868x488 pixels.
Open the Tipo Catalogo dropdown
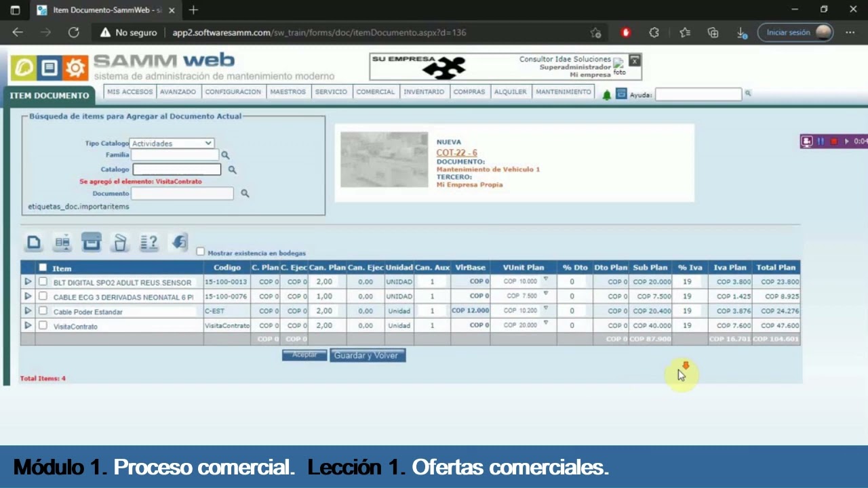click(x=172, y=144)
